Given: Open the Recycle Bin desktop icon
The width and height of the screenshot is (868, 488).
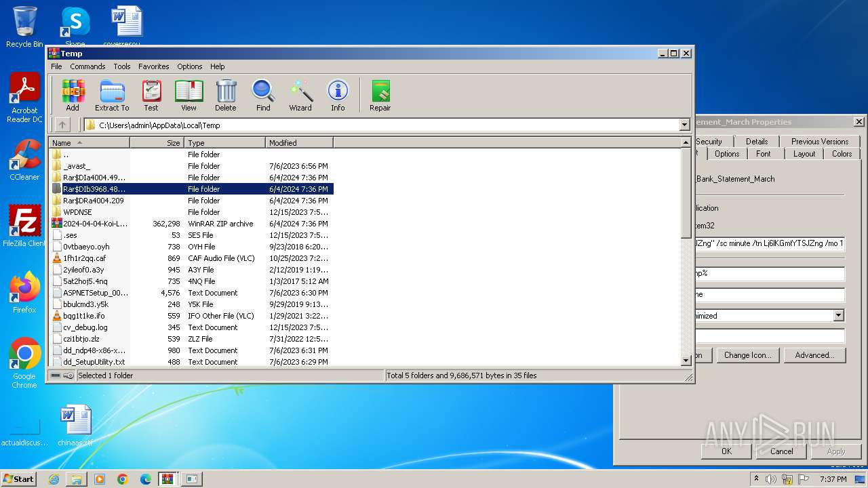Looking at the screenshot, I should click(24, 27).
